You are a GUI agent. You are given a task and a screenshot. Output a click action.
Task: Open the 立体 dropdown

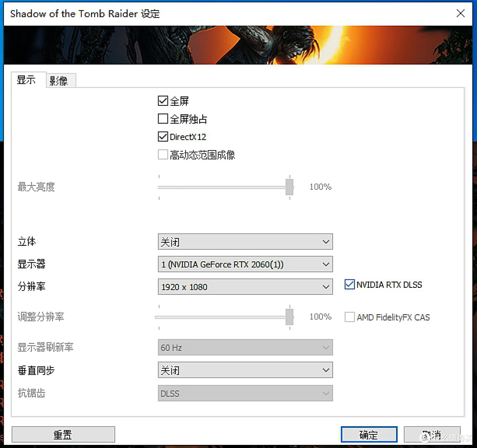coord(245,241)
